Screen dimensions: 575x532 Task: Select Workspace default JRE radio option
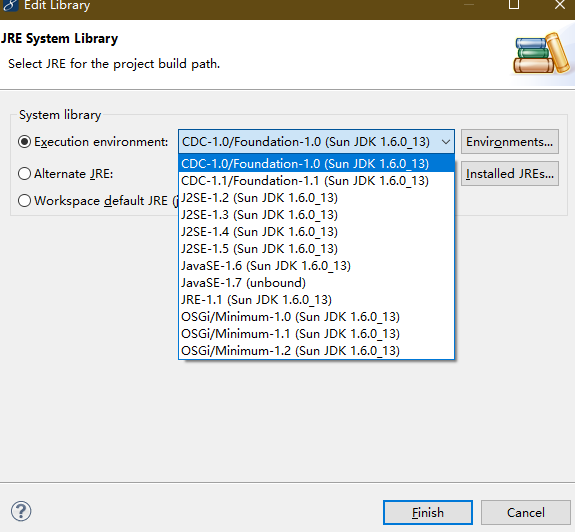click(24, 201)
